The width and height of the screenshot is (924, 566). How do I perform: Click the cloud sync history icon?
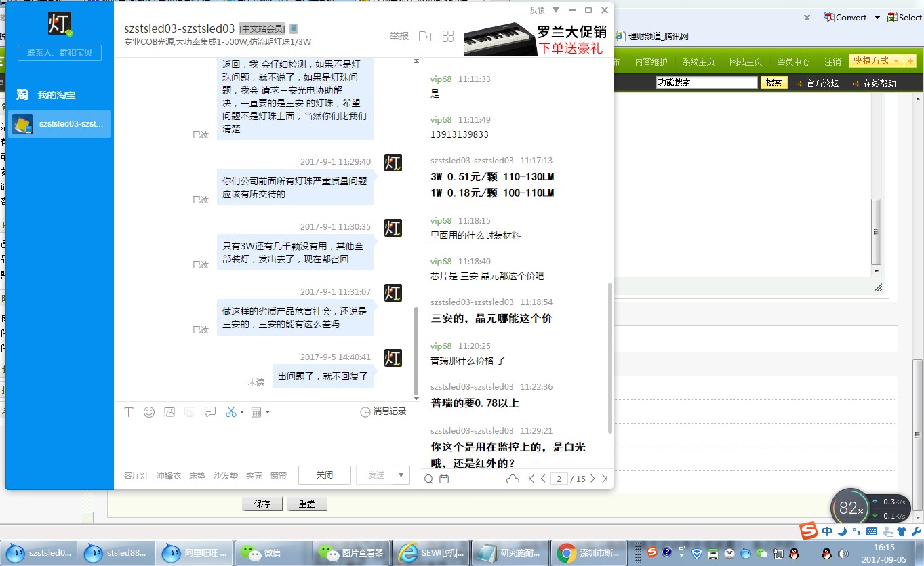pos(513,479)
